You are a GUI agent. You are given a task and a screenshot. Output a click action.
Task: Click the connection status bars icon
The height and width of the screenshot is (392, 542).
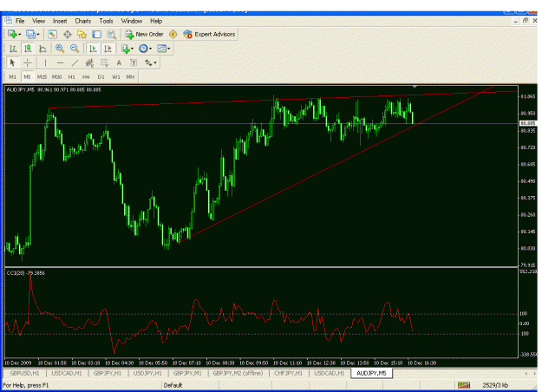coord(464,385)
